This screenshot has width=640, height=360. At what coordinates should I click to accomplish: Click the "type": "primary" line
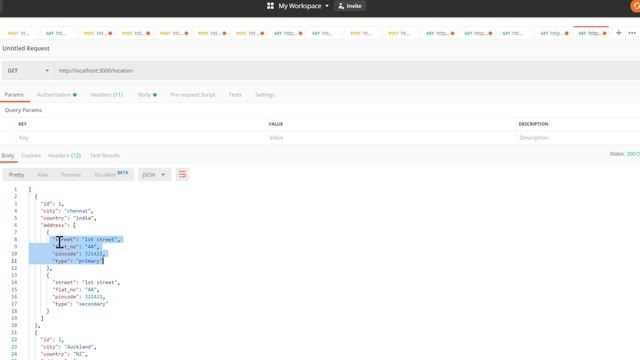coord(78,261)
